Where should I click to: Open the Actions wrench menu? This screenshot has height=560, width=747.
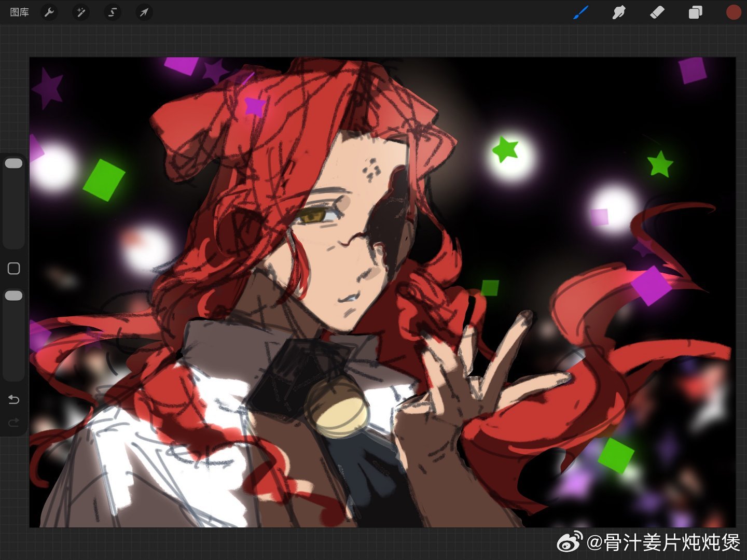[x=49, y=12]
